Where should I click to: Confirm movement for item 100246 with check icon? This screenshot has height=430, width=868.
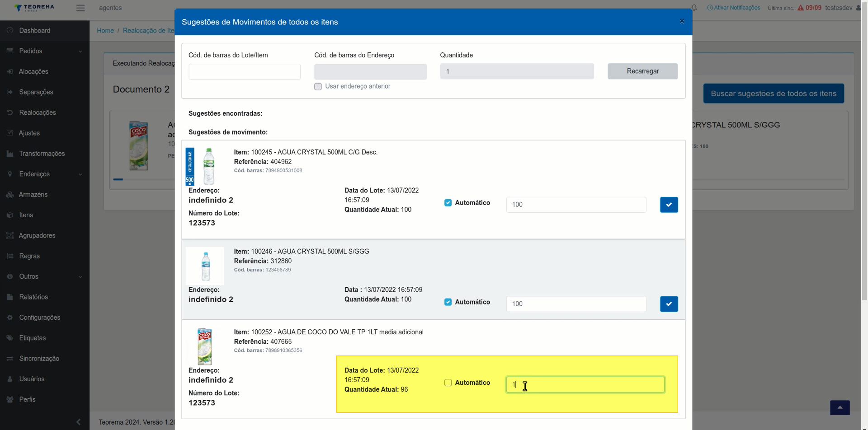click(669, 304)
